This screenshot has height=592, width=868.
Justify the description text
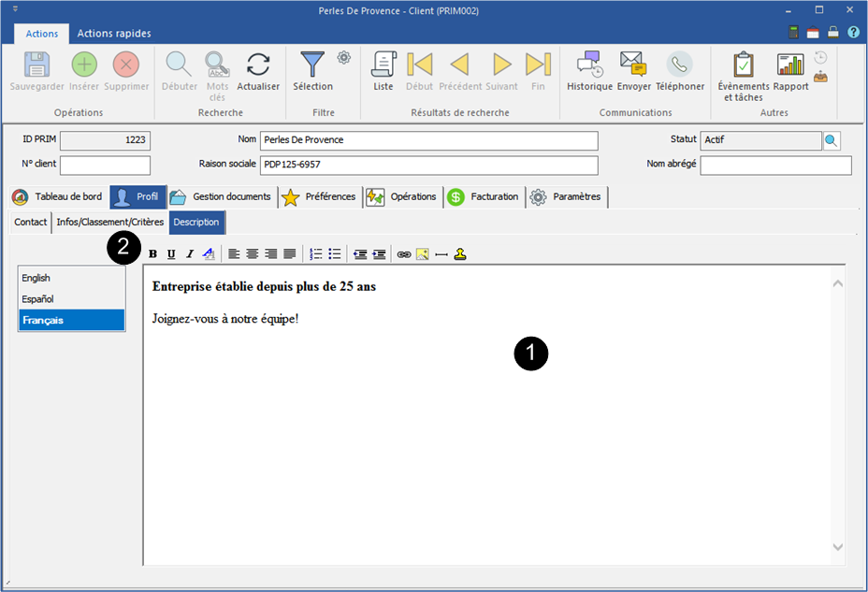(290, 254)
